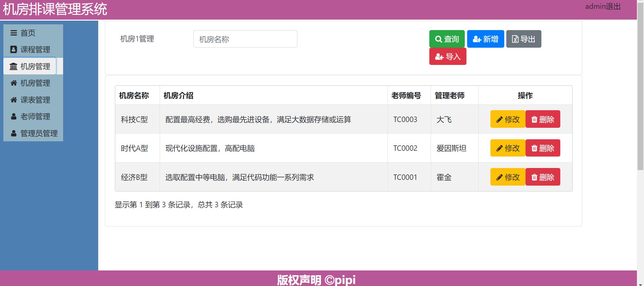Click 删除 for 科技C型 row
The width and height of the screenshot is (644, 286).
[543, 119]
